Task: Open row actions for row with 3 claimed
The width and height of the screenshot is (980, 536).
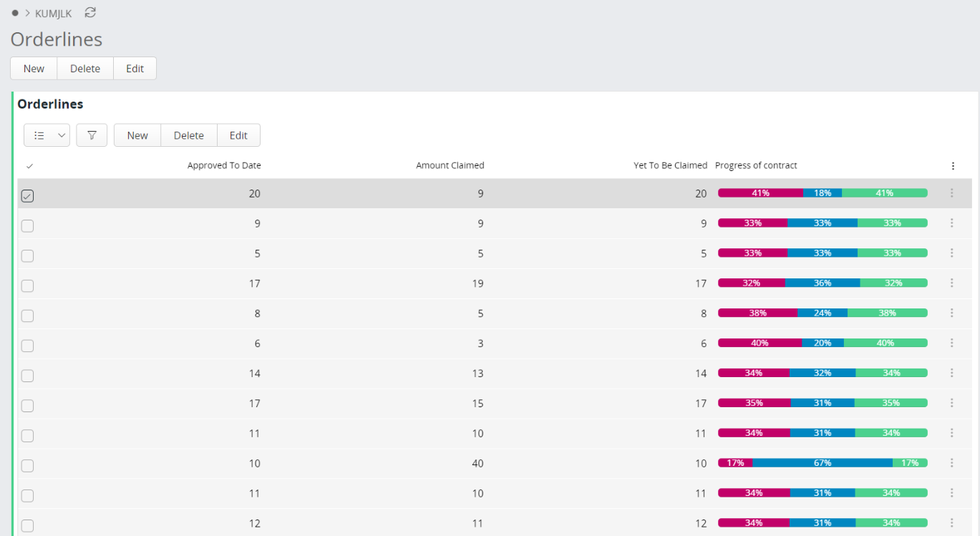Action: coord(951,343)
